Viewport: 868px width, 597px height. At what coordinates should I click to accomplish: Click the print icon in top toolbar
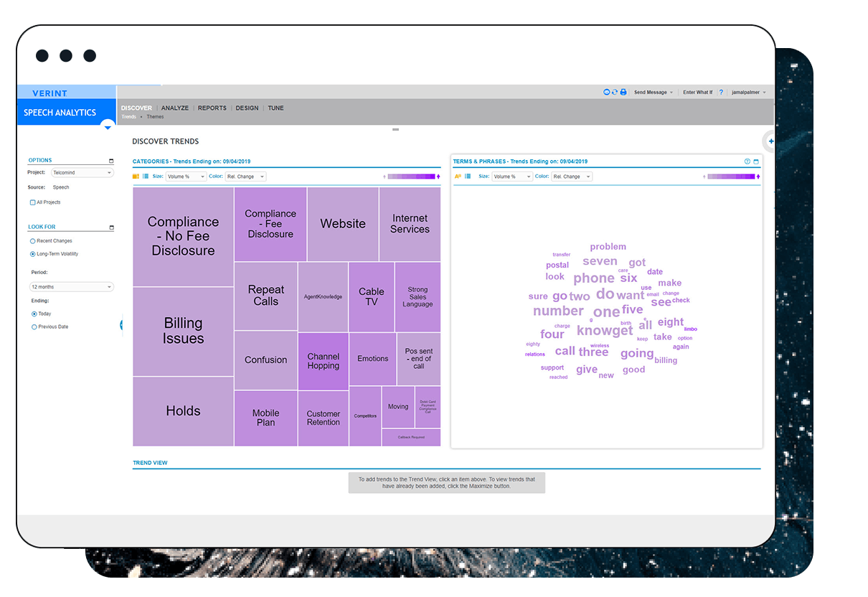(x=623, y=93)
